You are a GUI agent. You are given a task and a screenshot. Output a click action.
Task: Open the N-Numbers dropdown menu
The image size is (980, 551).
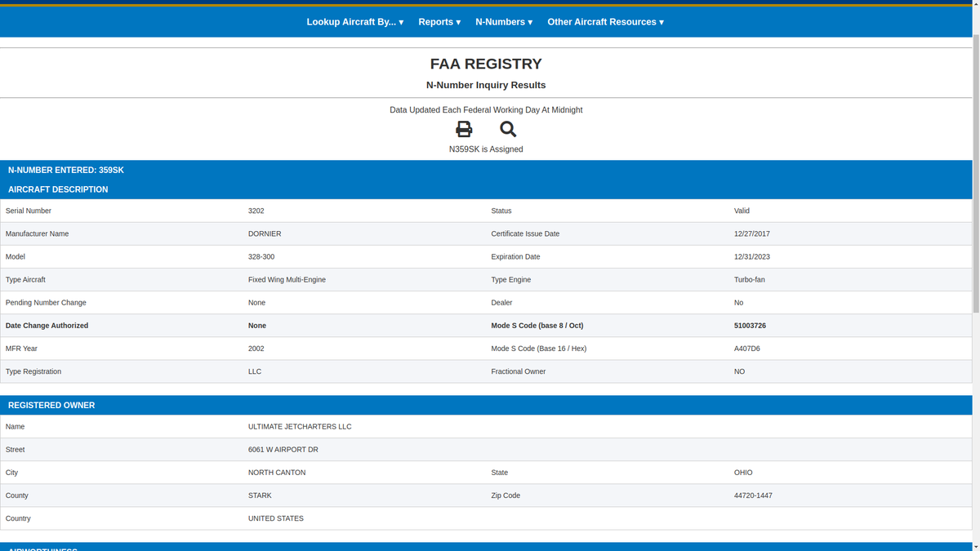[x=504, y=22]
